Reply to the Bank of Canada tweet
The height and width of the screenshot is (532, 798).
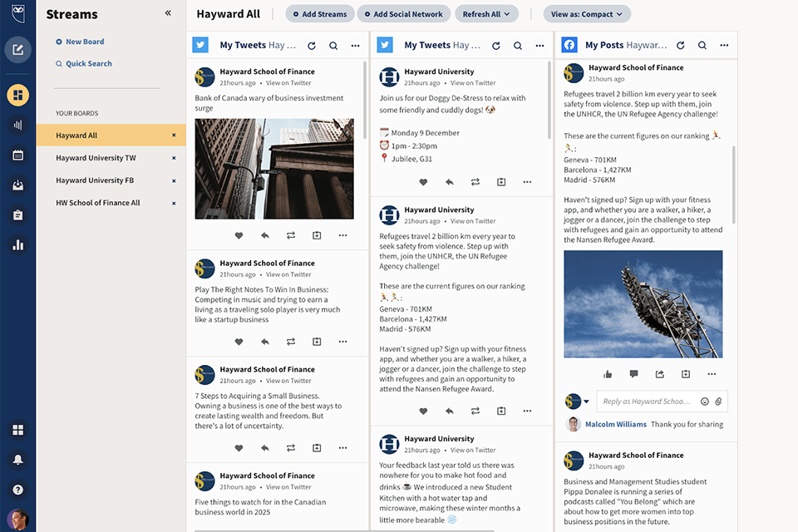[264, 235]
